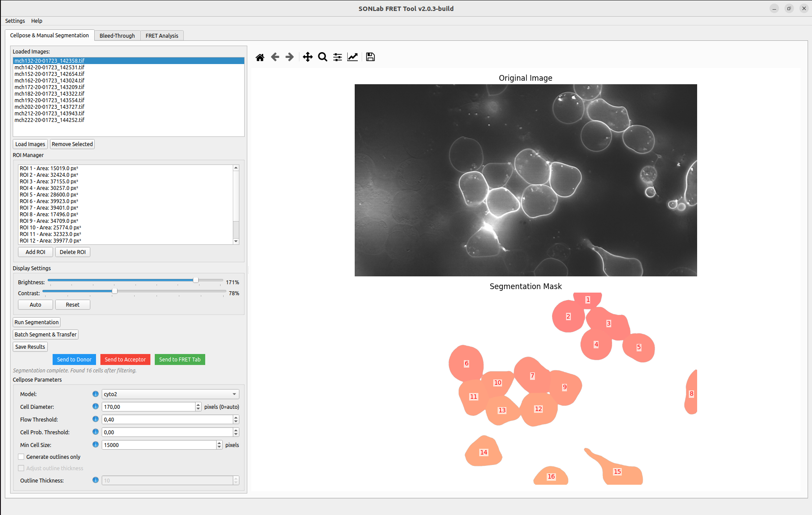Click the Load Images button
812x515 pixels.
[30, 144]
